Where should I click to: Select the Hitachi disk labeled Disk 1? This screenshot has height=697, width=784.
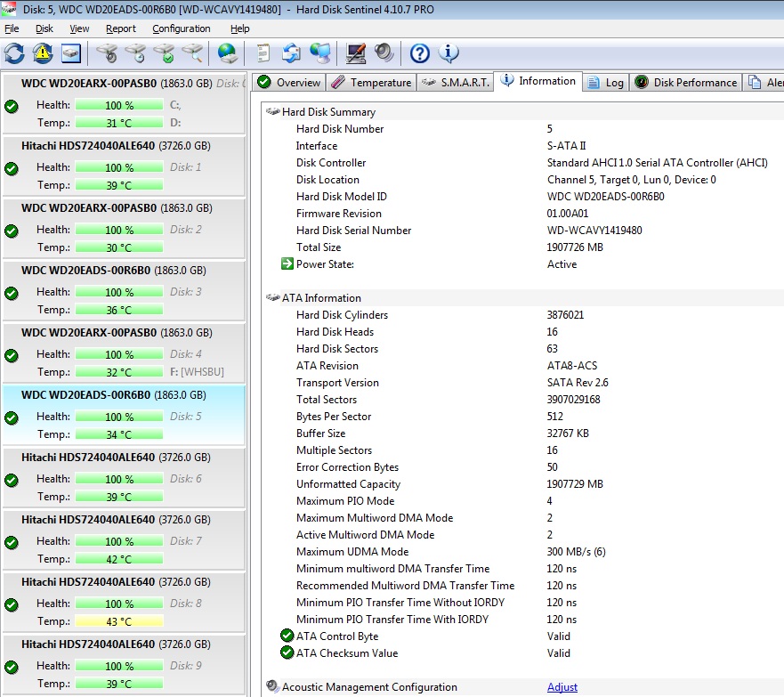[x=124, y=166]
